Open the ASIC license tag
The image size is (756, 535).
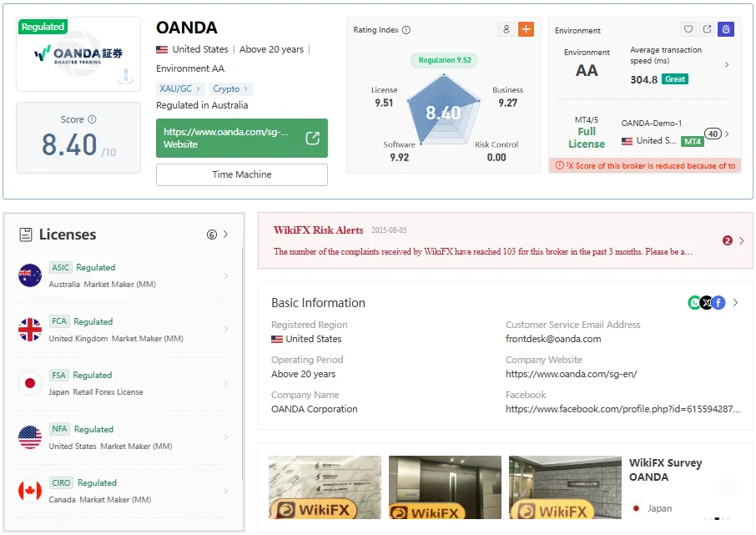point(60,267)
